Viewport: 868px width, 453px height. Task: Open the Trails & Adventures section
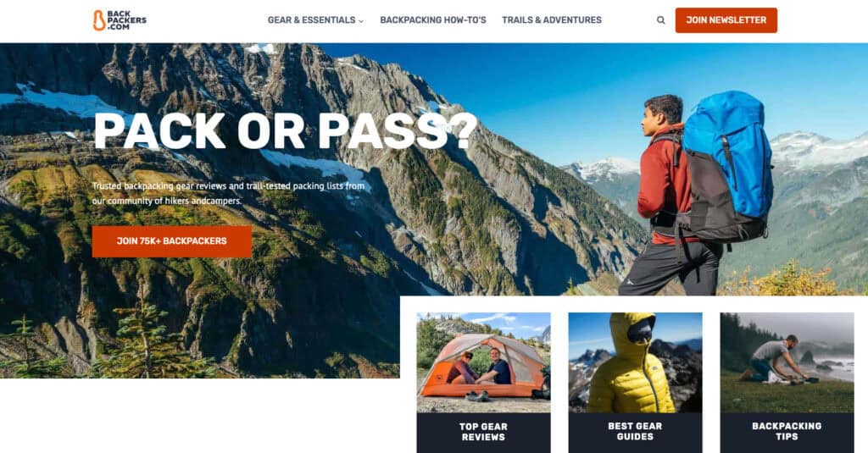551,20
